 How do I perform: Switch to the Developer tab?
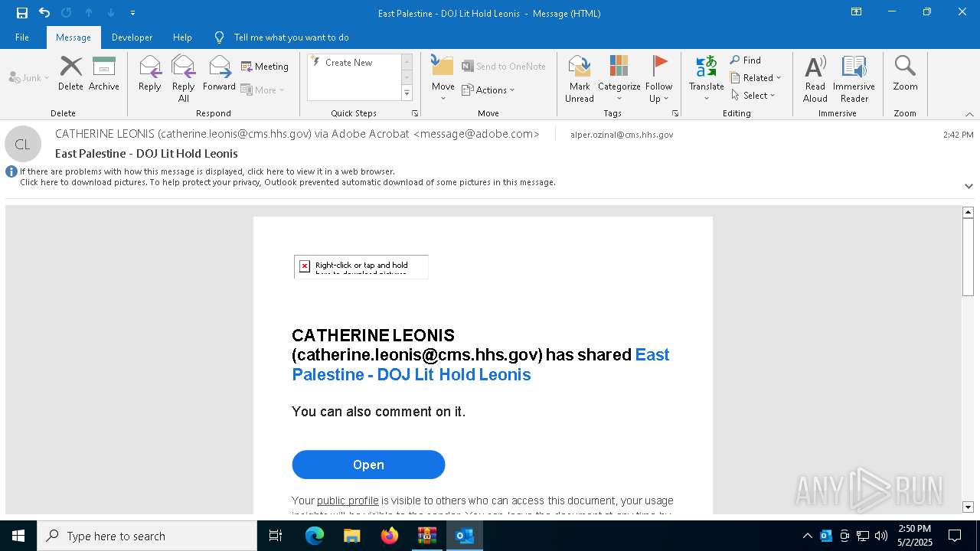(x=132, y=37)
